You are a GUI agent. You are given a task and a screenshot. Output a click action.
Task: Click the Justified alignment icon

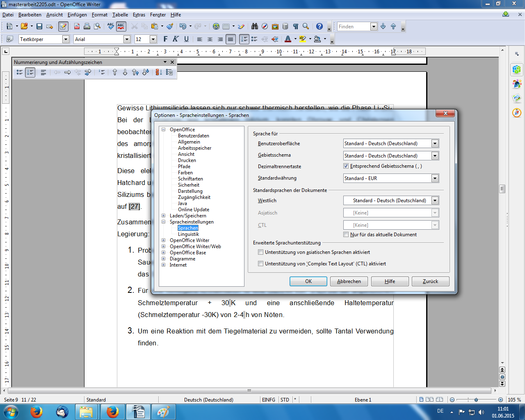click(x=231, y=39)
